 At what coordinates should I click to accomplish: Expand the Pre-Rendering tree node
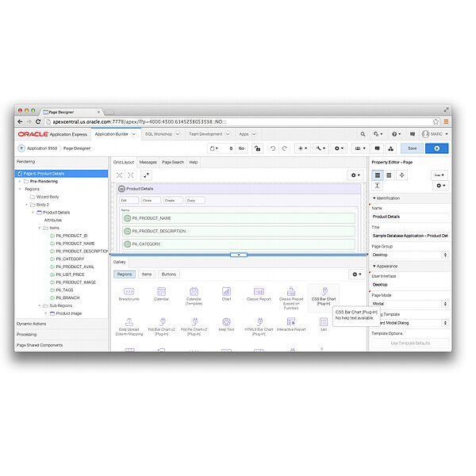tap(20, 181)
